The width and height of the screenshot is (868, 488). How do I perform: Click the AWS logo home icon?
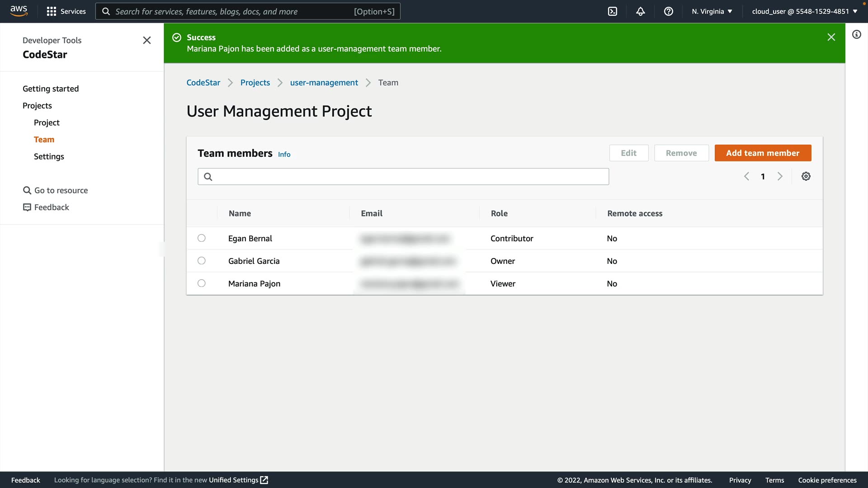coord(19,11)
